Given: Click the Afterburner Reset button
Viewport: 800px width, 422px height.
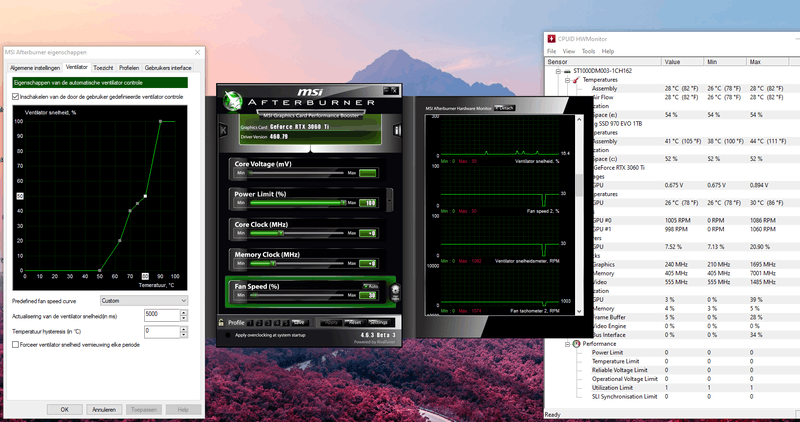Looking at the screenshot, I should click(x=355, y=322).
